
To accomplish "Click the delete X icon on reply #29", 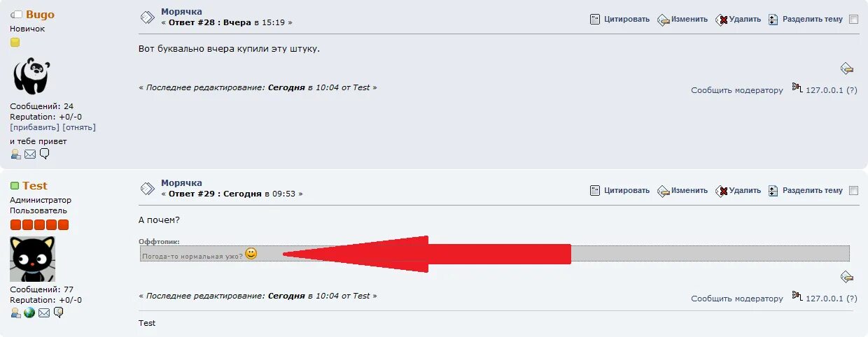I will tap(722, 191).
